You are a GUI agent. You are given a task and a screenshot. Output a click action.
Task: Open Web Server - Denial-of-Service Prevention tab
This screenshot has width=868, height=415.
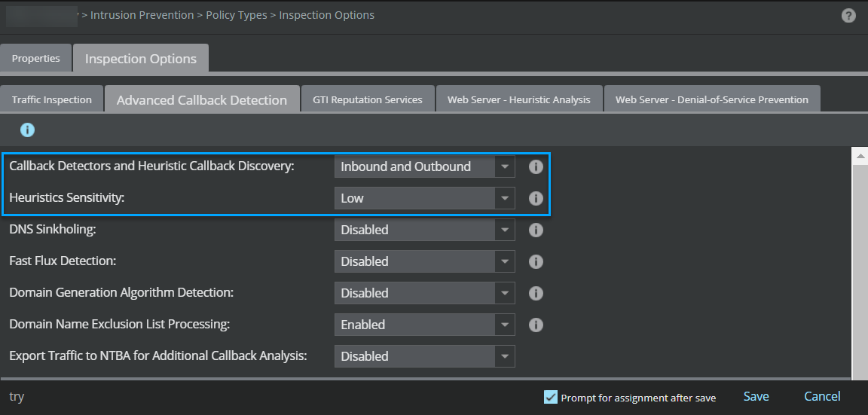pyautogui.click(x=712, y=99)
